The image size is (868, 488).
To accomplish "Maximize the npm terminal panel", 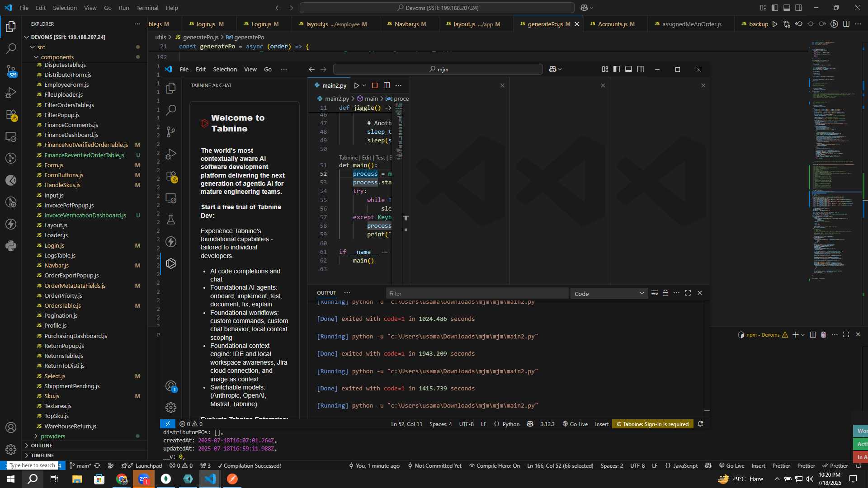I will point(846,335).
